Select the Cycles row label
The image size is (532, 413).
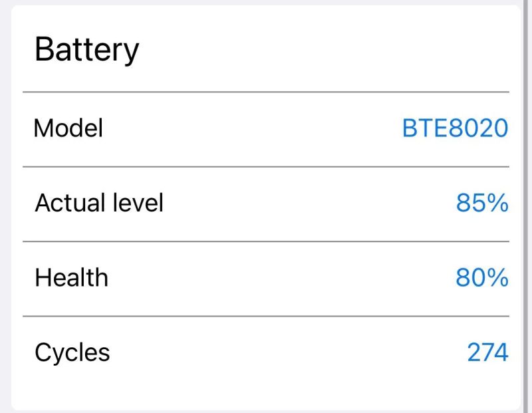[72, 352]
